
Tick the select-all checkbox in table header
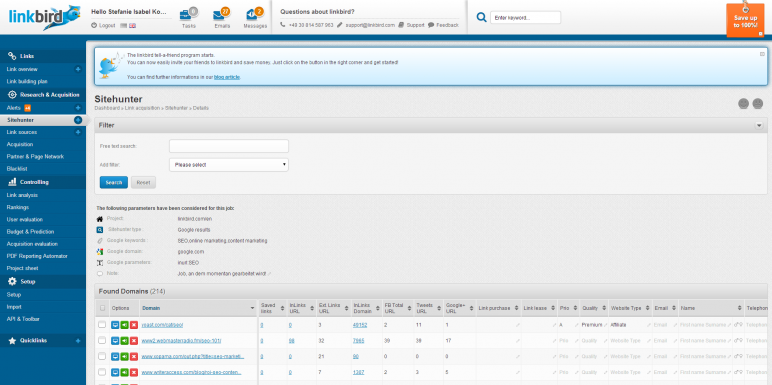pos(102,308)
